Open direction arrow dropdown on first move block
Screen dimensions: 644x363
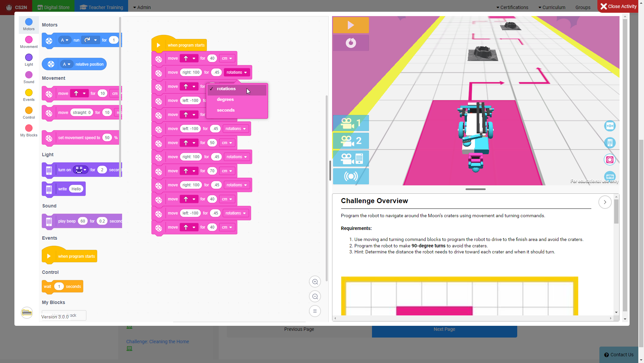189,58
